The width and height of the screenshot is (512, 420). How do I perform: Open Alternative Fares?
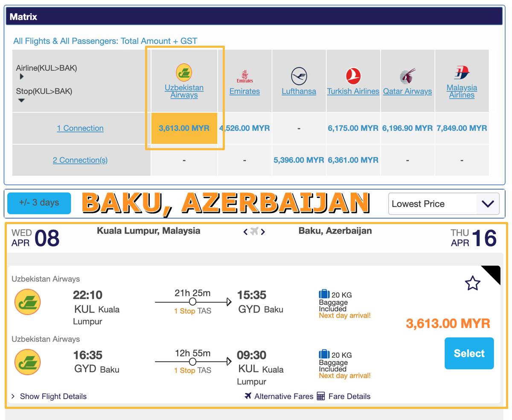284,397
